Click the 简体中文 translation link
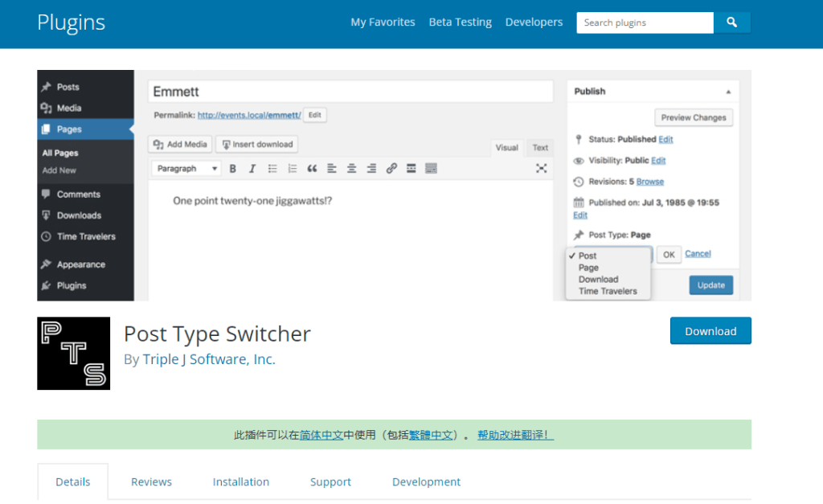The width and height of the screenshot is (823, 504). pyautogui.click(x=321, y=435)
